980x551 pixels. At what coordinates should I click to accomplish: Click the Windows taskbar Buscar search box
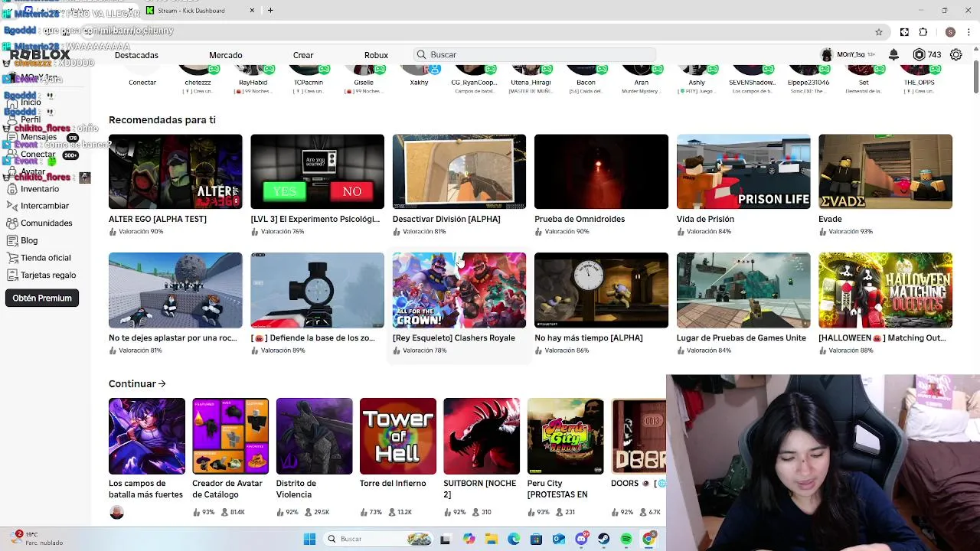point(379,539)
